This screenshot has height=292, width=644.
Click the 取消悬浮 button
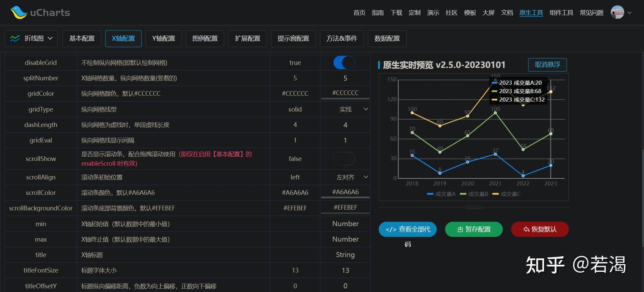pyautogui.click(x=547, y=64)
